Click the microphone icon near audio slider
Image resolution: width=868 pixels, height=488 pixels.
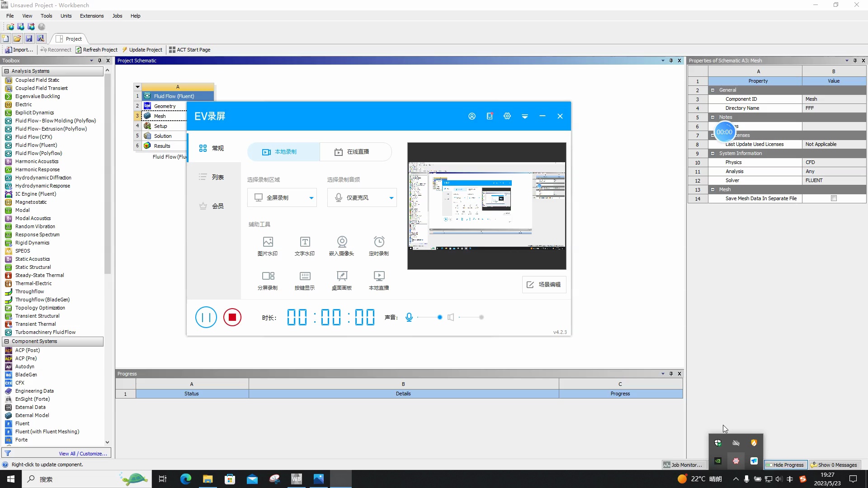click(x=409, y=317)
